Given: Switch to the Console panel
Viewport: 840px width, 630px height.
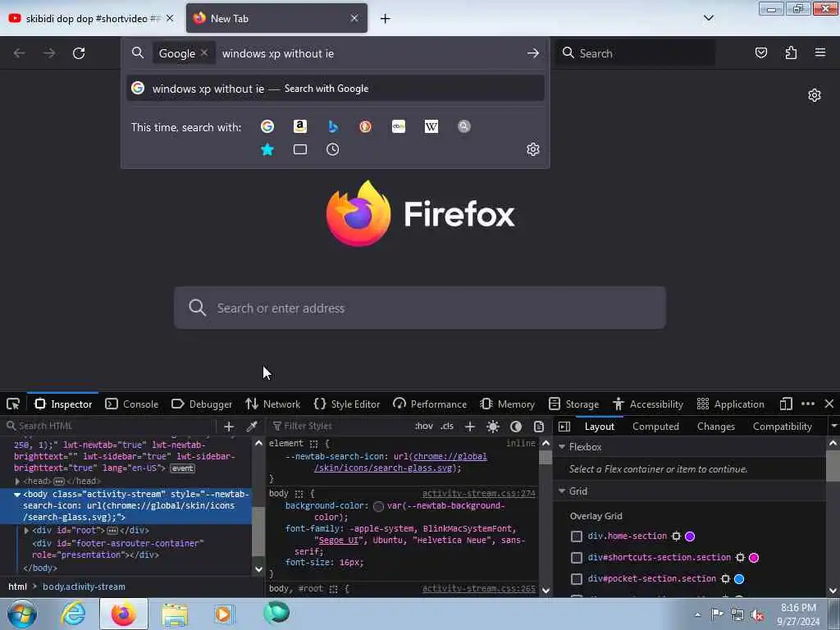Looking at the screenshot, I should point(132,404).
